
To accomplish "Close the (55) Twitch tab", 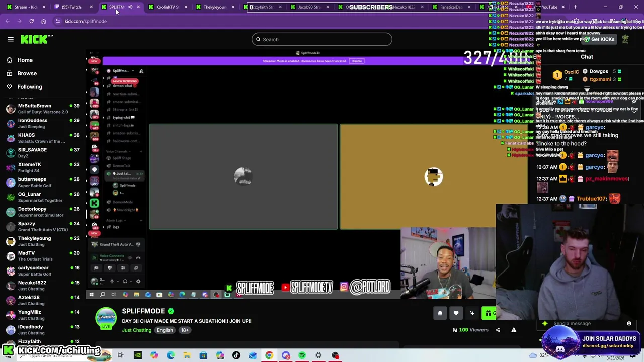I will 91,7.
